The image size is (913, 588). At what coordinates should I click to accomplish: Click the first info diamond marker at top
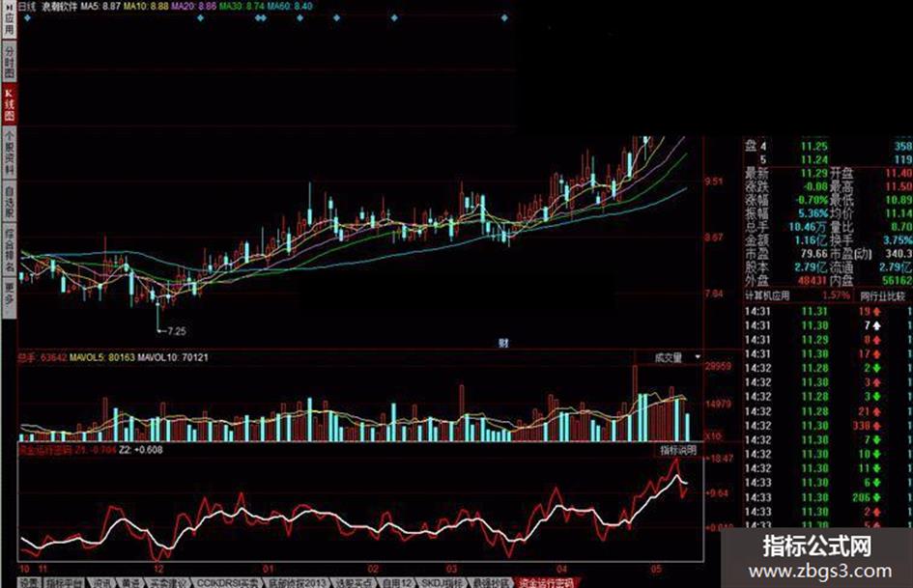pos(28,18)
